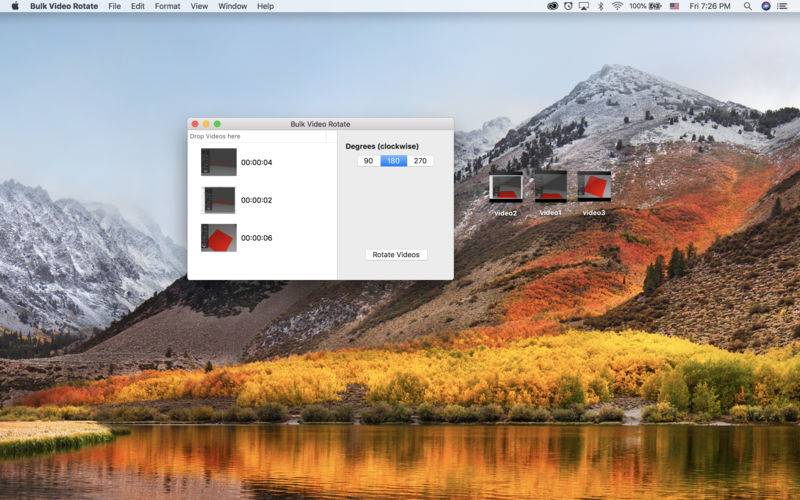Screen dimensions: 800x500
Task: Select the 00:00:06 red cube video in list
Action: pos(218,238)
